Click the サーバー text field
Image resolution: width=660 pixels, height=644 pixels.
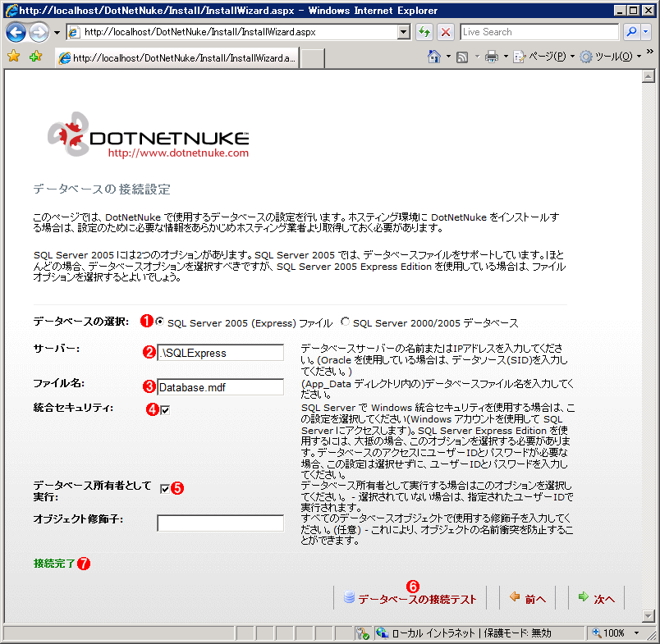point(220,353)
